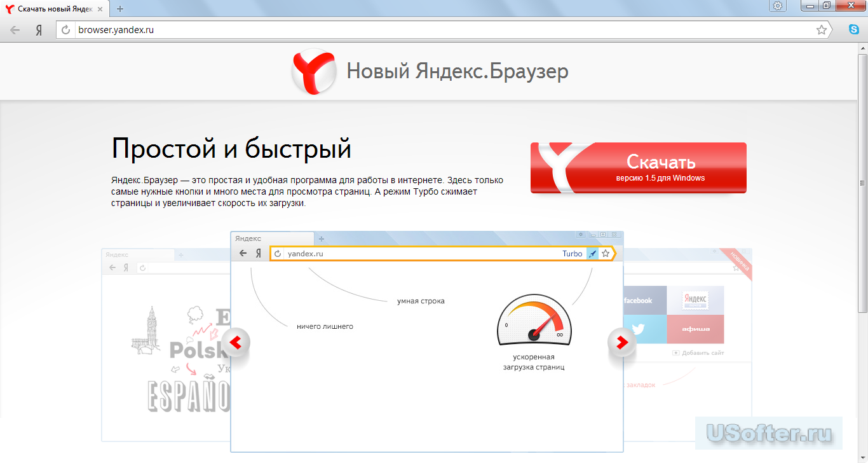Reload the page with the refresh icon
This screenshot has height=463, width=868.
pos(65,30)
